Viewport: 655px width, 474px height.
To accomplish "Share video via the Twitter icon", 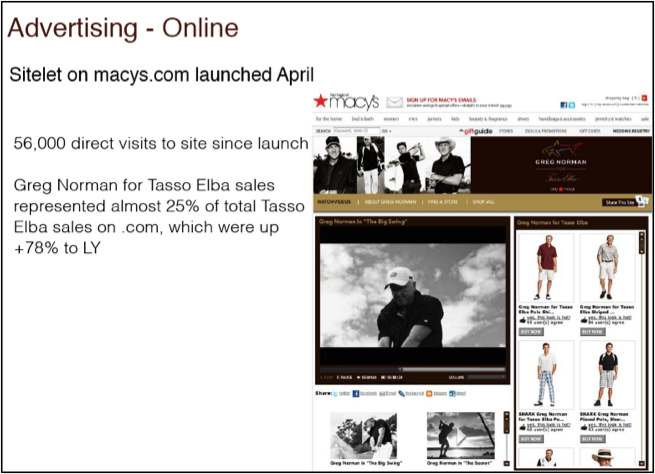I will [x=335, y=393].
